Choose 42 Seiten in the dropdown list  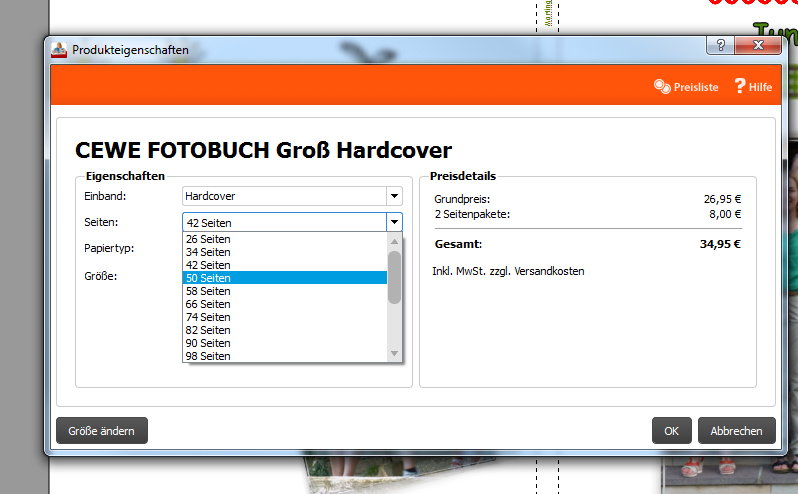284,265
